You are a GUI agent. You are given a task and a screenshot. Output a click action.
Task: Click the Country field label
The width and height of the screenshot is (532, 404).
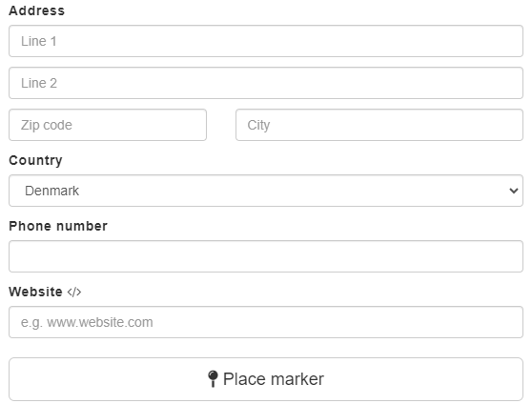[x=35, y=160]
